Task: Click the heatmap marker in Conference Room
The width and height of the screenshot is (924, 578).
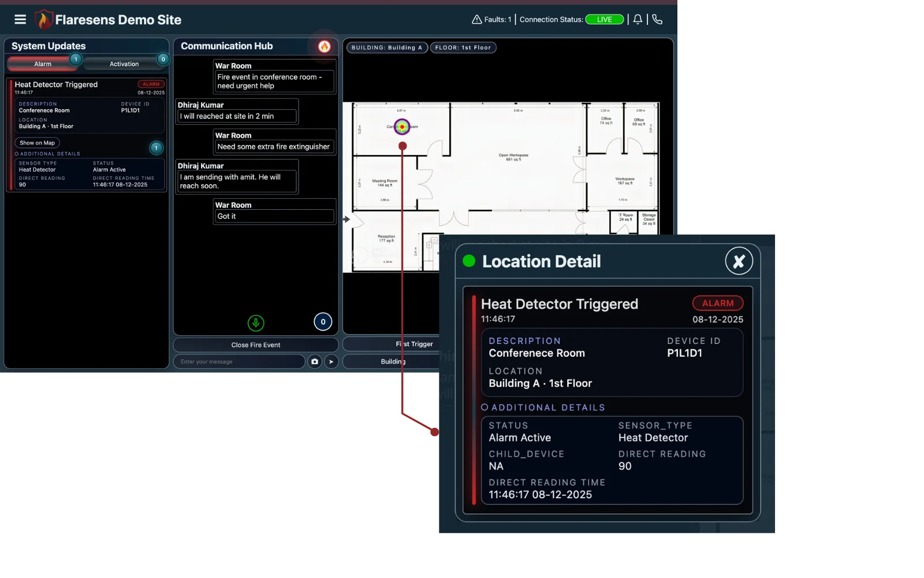Action: (x=403, y=126)
